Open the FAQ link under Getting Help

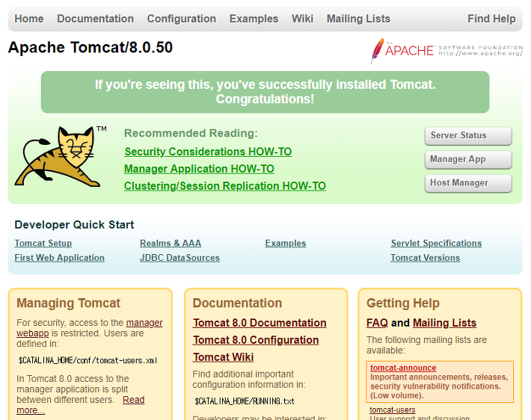click(377, 323)
